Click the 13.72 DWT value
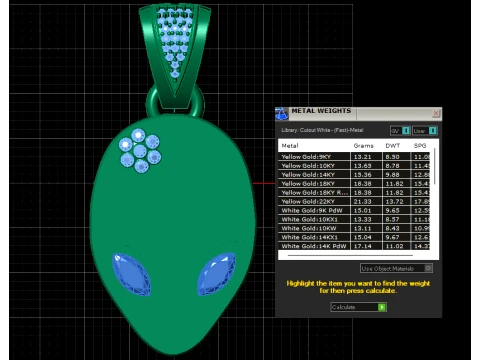This screenshot has height=360, width=480. point(394,202)
